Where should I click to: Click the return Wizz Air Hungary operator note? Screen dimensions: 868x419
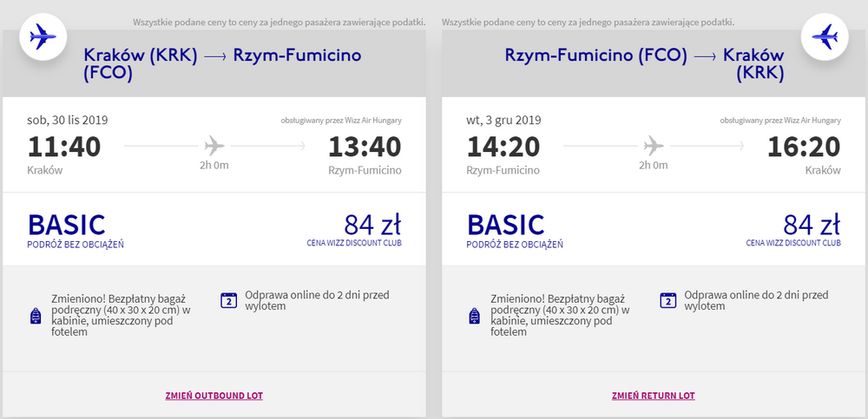tap(780, 120)
